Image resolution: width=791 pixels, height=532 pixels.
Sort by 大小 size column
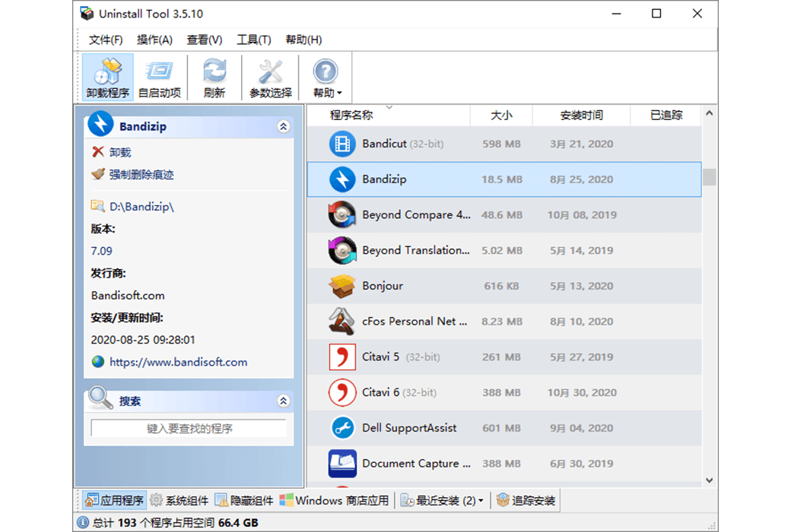(501, 116)
